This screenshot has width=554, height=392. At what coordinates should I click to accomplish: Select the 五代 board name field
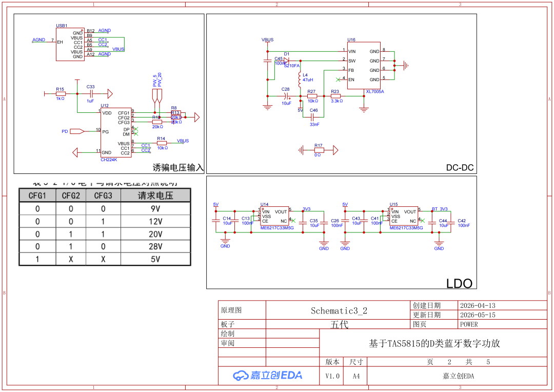point(339,324)
